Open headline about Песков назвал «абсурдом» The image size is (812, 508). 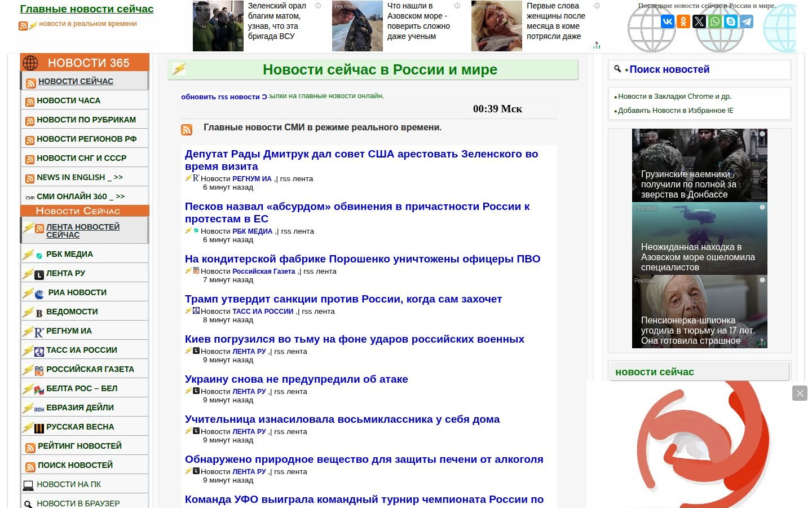[357, 212]
